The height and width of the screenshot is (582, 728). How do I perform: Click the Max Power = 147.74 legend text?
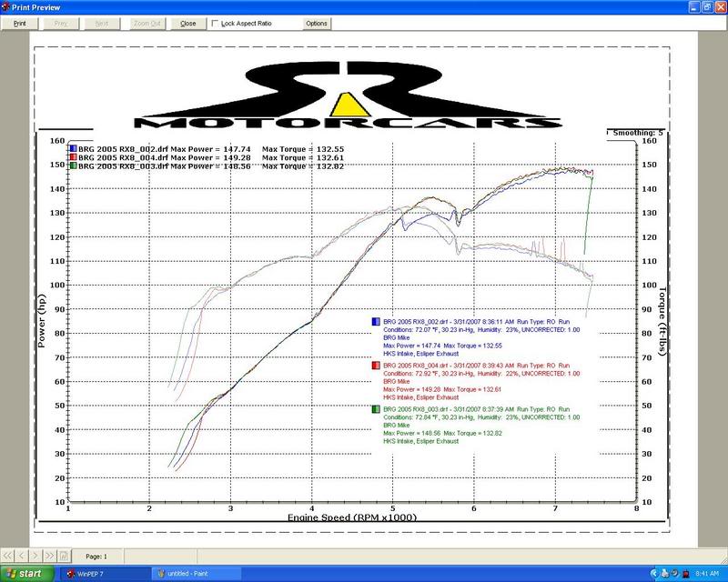[210, 149]
